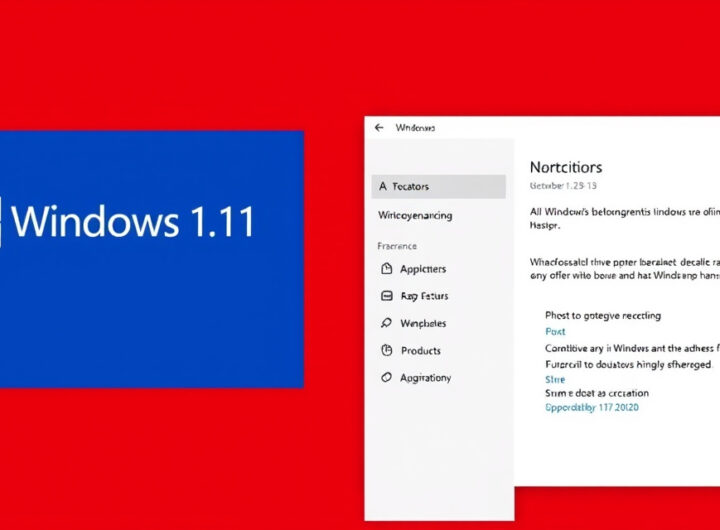Follow the blue Poxt link
The width and height of the screenshot is (720, 530).
tap(555, 332)
